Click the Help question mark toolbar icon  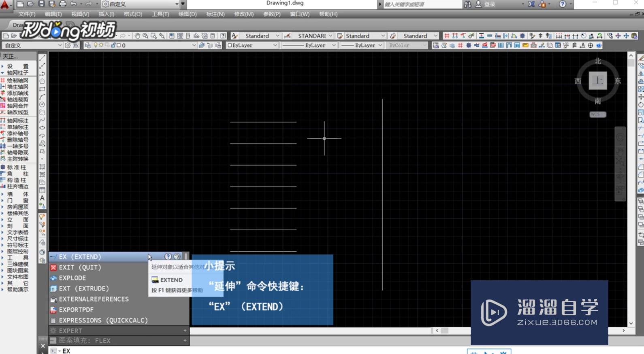click(223, 36)
